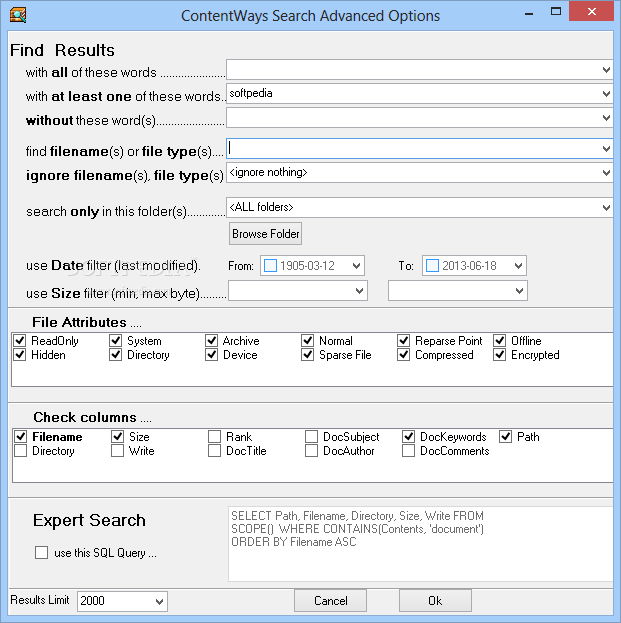This screenshot has width=621, height=623.
Task: Open the From date picker arrow
Action: (x=356, y=265)
